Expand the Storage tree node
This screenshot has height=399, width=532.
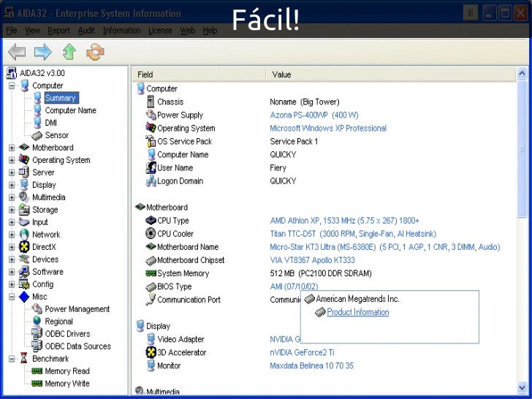(12, 210)
